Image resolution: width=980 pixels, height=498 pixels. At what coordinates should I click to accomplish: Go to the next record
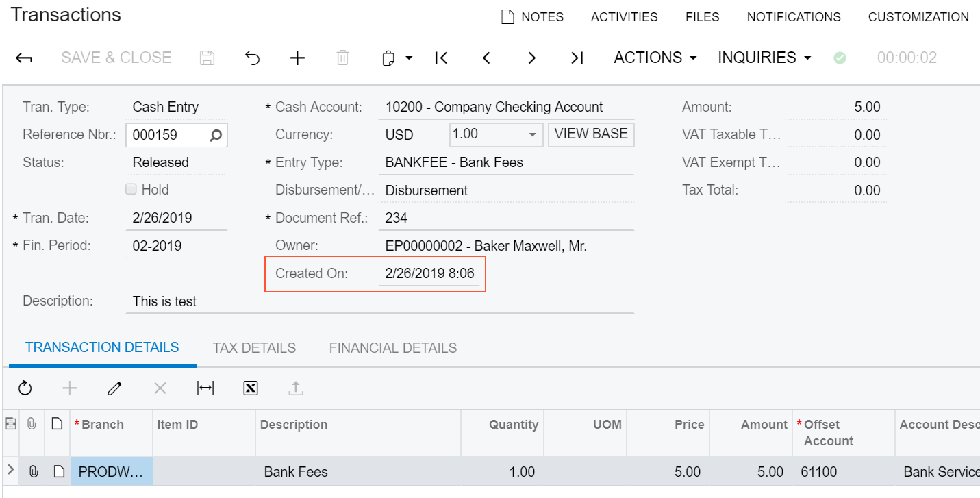531,58
